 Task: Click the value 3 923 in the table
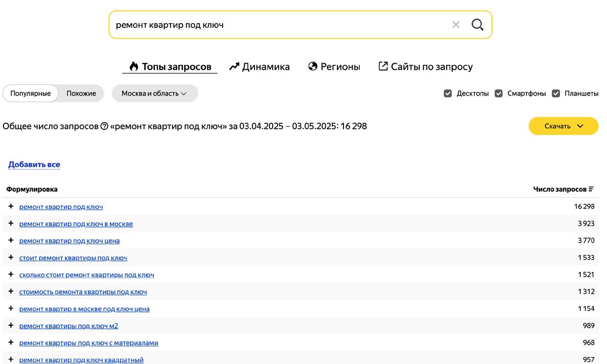click(x=586, y=224)
